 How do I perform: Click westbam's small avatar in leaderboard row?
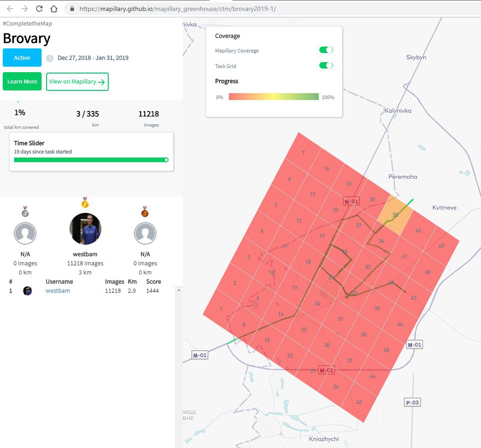27,291
